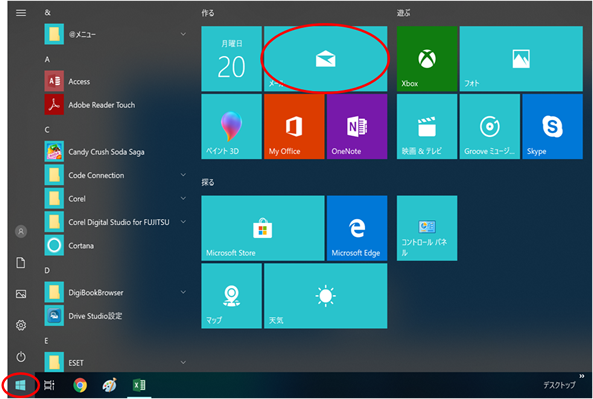Click the デスクトップ toolbar label
Screen dimensions: 593x399
(559, 385)
